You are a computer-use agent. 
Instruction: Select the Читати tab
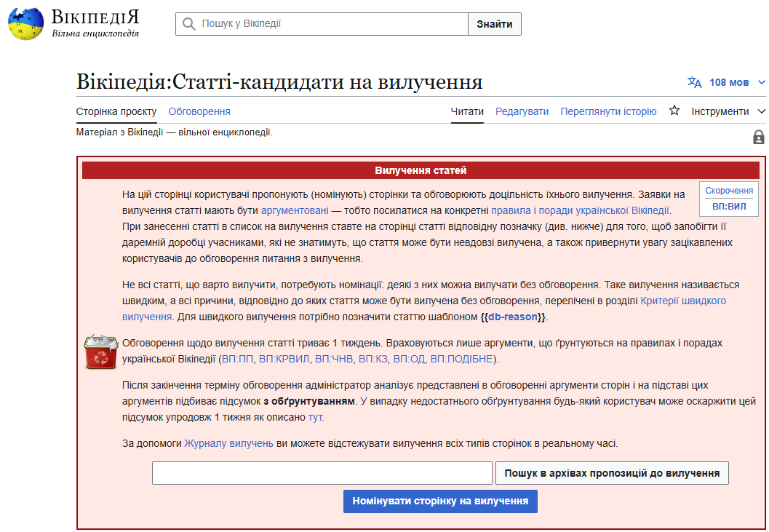[x=467, y=111]
